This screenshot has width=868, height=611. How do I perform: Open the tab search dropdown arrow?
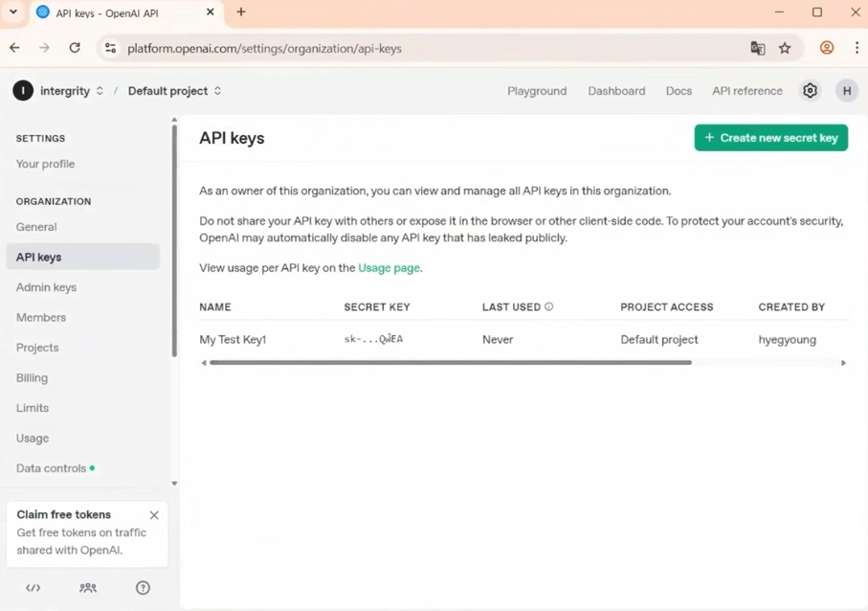click(x=13, y=12)
